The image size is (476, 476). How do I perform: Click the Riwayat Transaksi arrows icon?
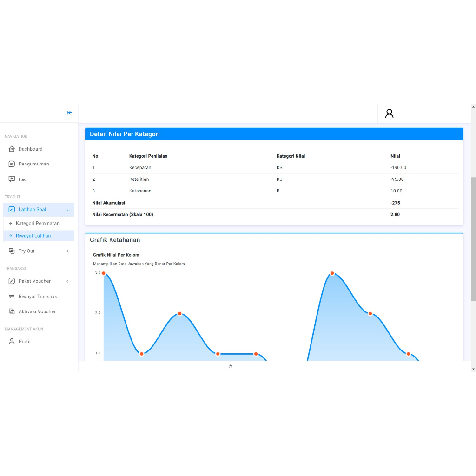click(x=12, y=296)
